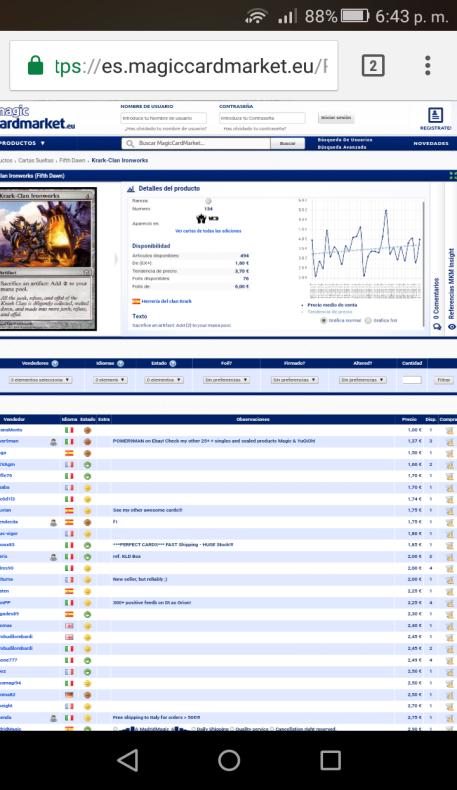Click the REGISTRATE profile icon
Screen dimensions: 457x790
435,115
